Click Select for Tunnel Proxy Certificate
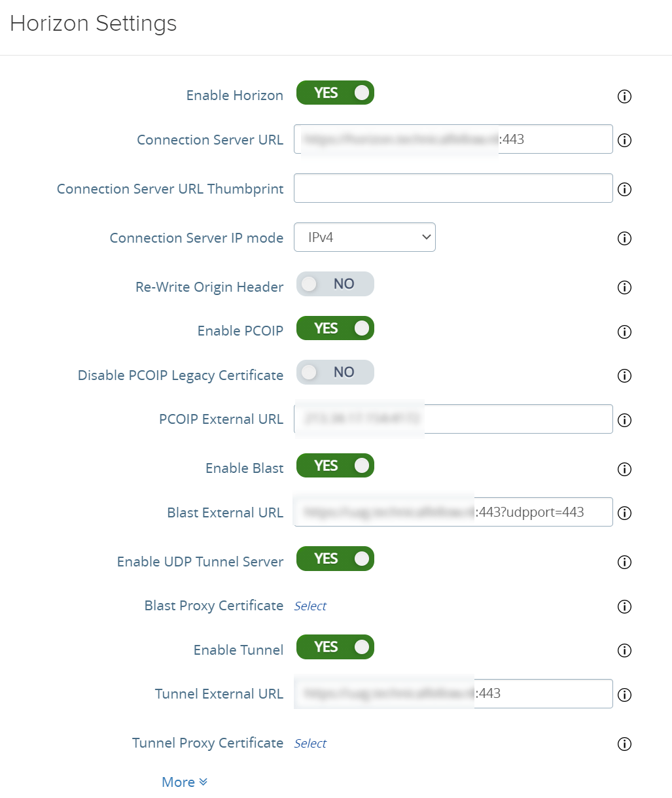The width and height of the screenshot is (672, 798). [310, 744]
